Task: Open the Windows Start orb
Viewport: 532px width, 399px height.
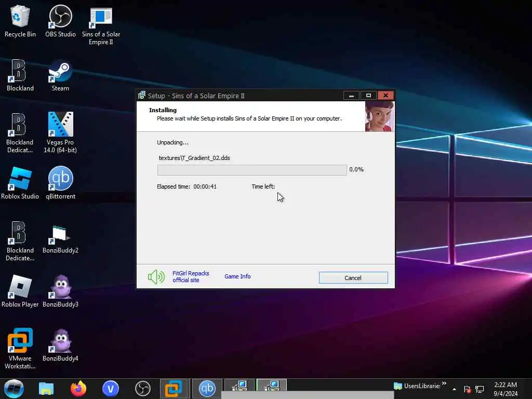Action: (x=14, y=389)
